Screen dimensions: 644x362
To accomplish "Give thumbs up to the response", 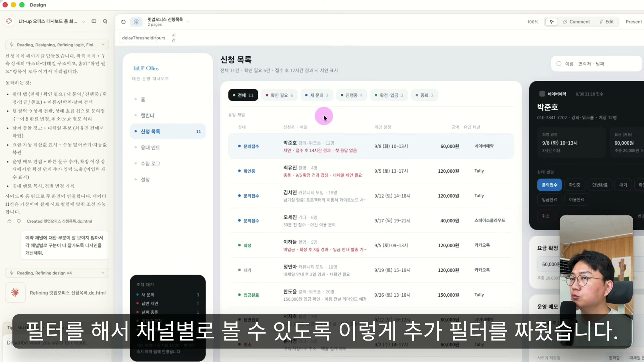I will (9, 221).
